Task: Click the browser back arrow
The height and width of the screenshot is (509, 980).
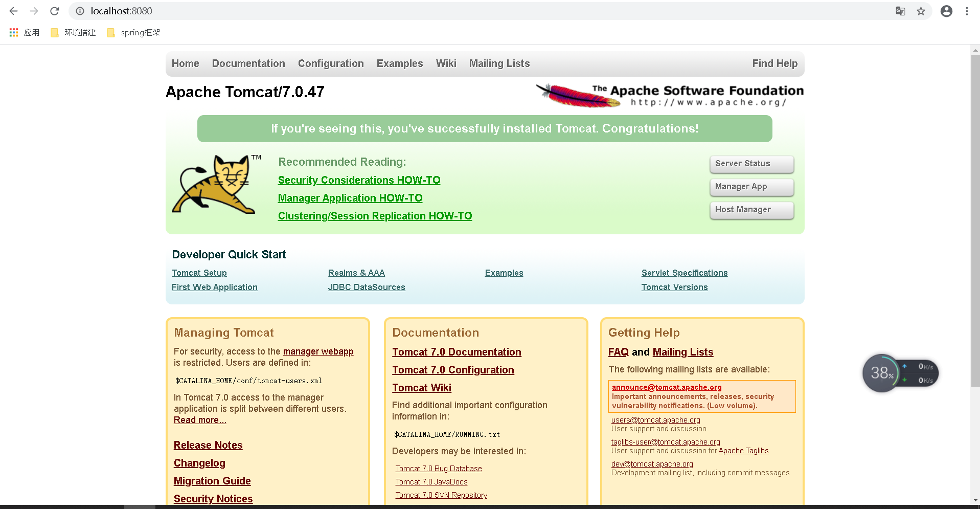Action: click(x=14, y=11)
